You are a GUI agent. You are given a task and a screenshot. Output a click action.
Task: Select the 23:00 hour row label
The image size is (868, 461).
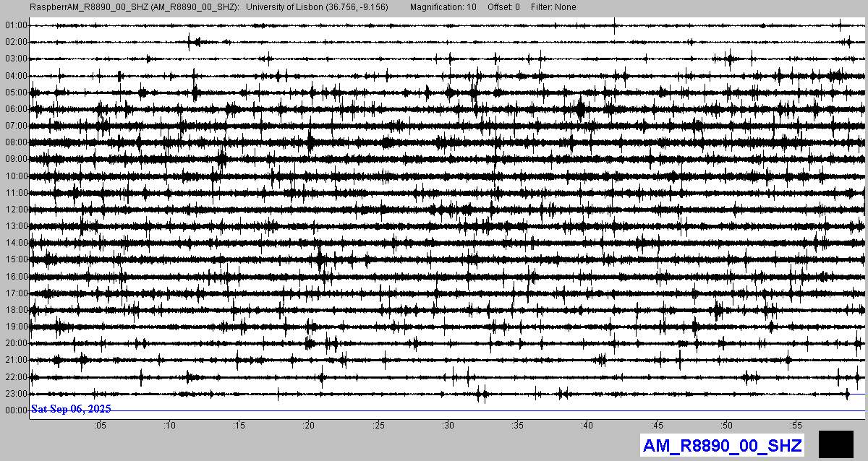16,394
